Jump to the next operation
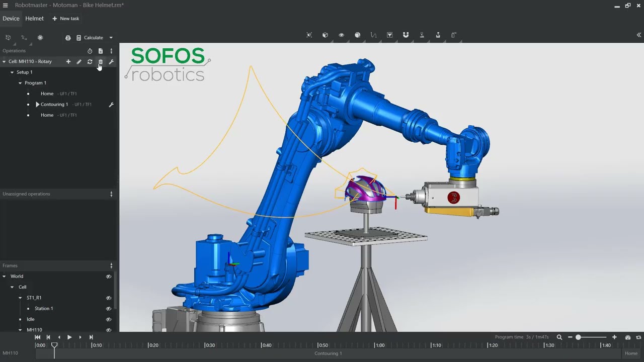This screenshot has height=362, width=644. pos(91,337)
